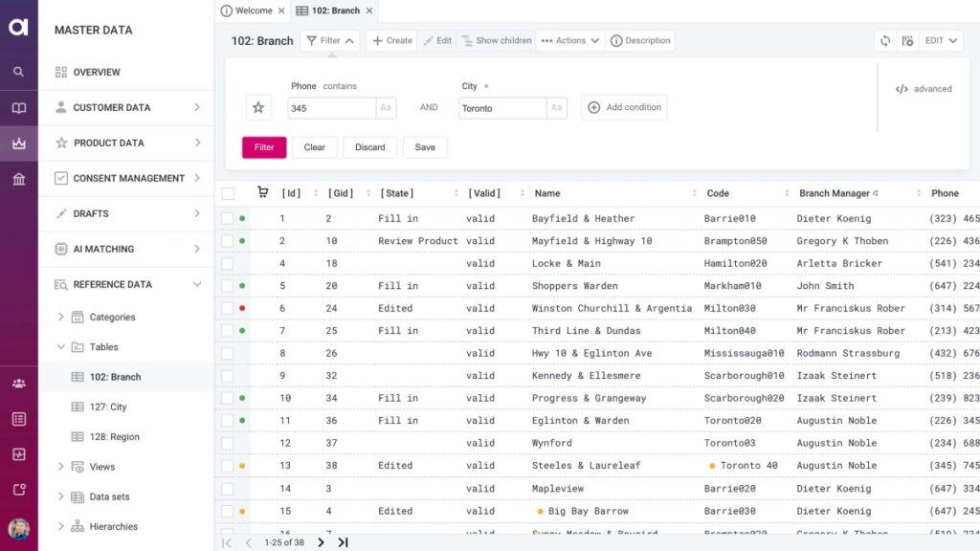The image size is (980, 551).
Task: Switch to the Welcome tab
Action: [x=247, y=11]
